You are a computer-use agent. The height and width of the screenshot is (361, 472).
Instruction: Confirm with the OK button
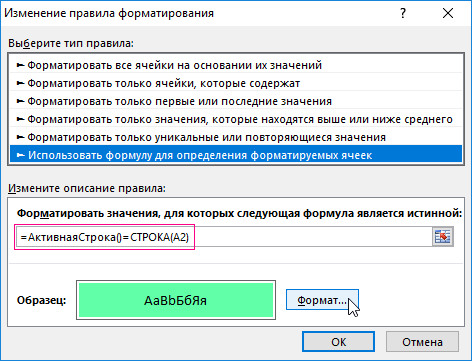tap(338, 342)
